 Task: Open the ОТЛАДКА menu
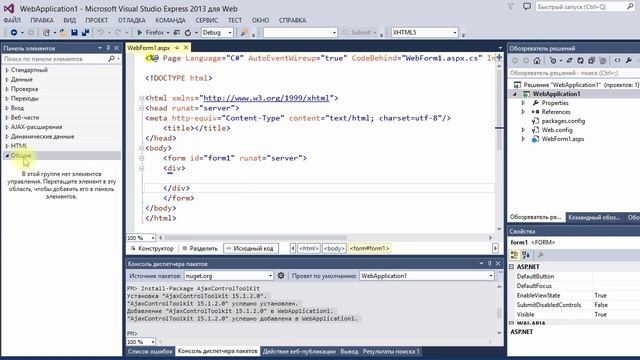pos(131,20)
